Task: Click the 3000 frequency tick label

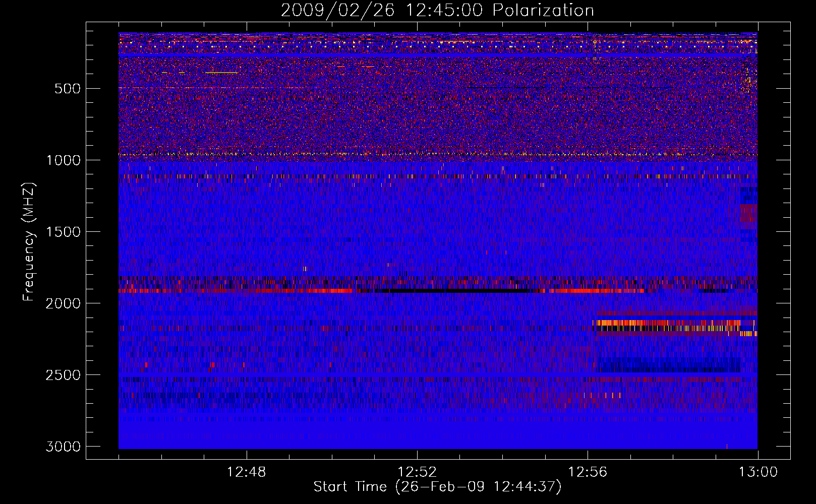Action: point(64,447)
